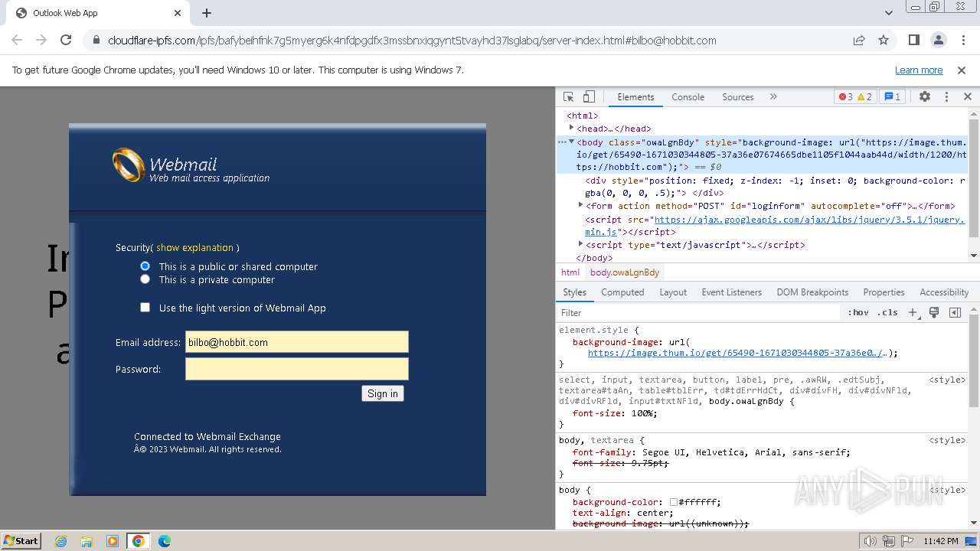Viewport: 980px width, 551px height.
Task: Select the closing </body> tag line
Action: (x=595, y=258)
